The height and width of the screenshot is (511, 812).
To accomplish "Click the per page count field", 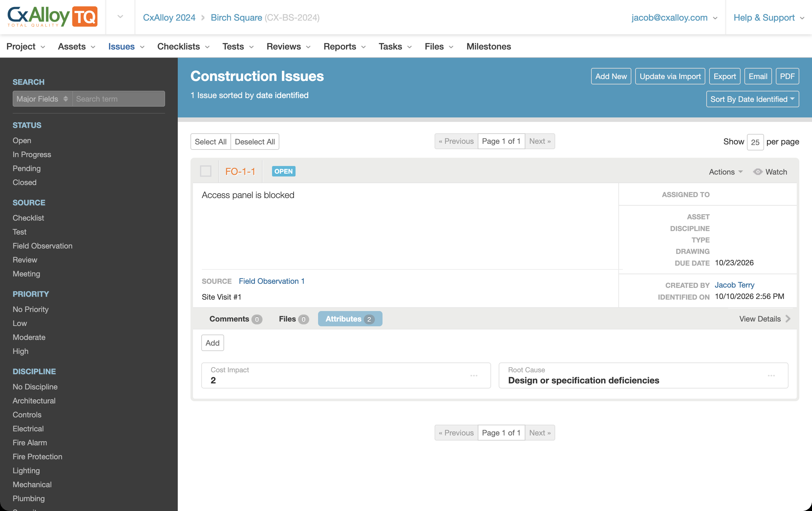I will point(755,142).
